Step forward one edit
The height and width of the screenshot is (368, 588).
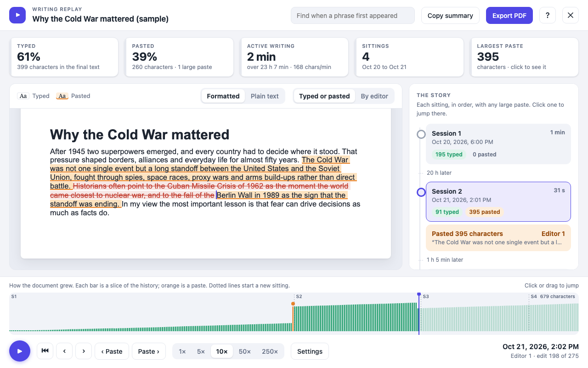tap(84, 351)
